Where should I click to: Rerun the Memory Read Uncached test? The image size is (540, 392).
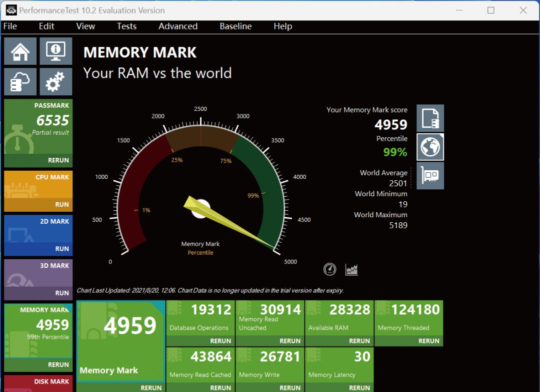269,341
